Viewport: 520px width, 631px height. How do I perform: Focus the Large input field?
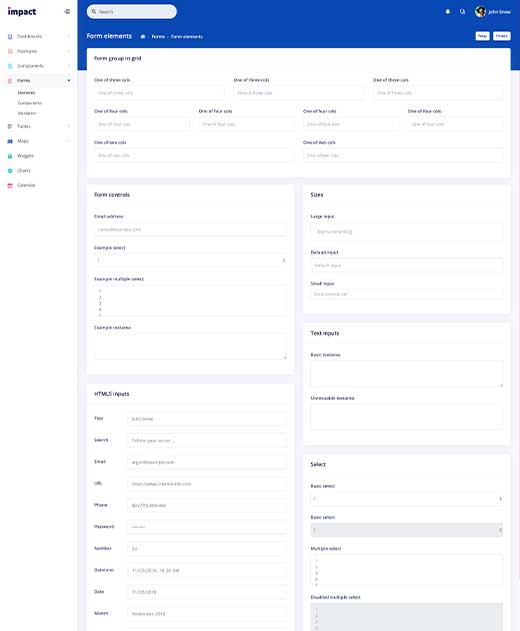(407, 232)
